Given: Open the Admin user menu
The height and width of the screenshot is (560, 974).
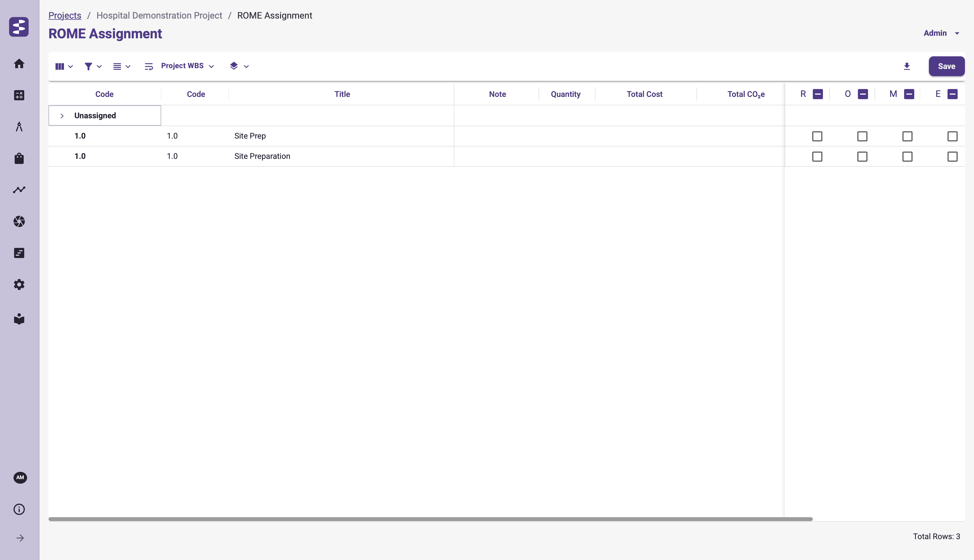Looking at the screenshot, I should (941, 33).
